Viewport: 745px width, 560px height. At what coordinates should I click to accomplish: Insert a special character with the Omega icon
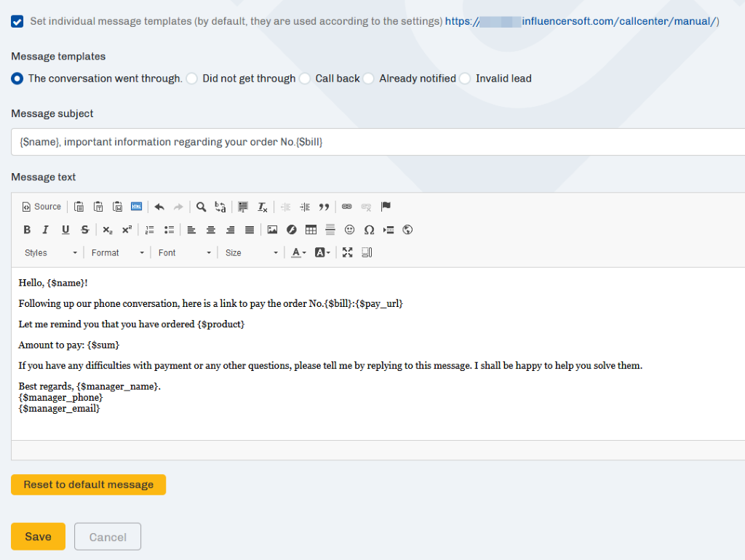coord(369,230)
